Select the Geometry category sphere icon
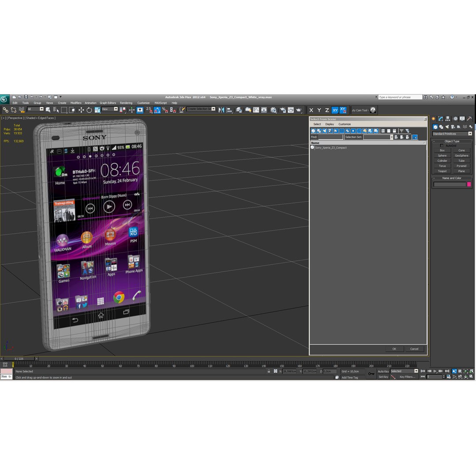The image size is (476, 476). tap(435, 127)
